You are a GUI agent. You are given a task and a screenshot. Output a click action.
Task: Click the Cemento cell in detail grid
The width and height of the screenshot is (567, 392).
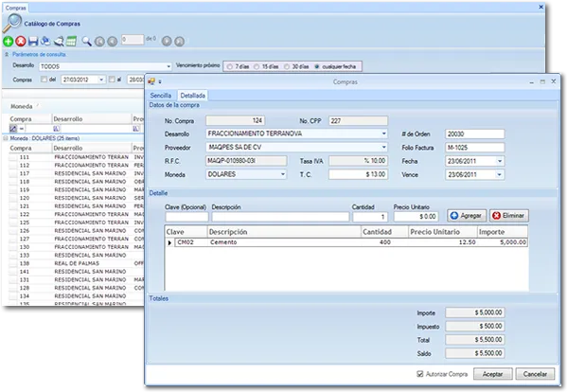click(284, 242)
